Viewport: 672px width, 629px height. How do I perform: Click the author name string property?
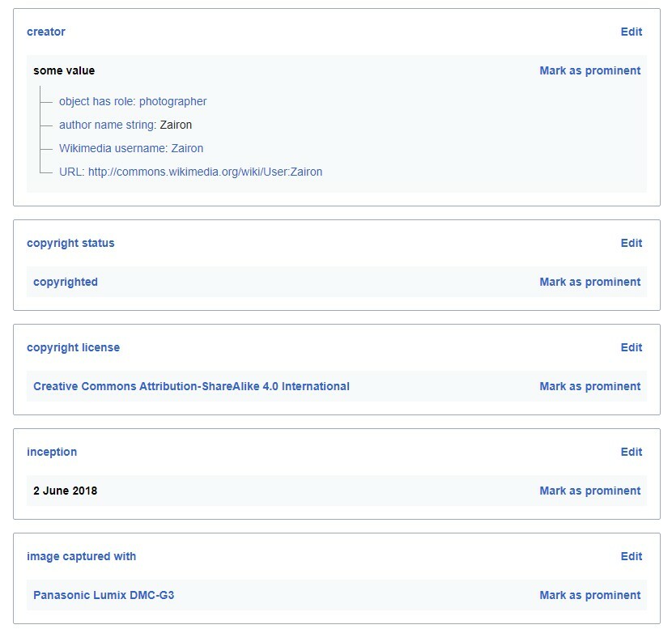point(107,125)
